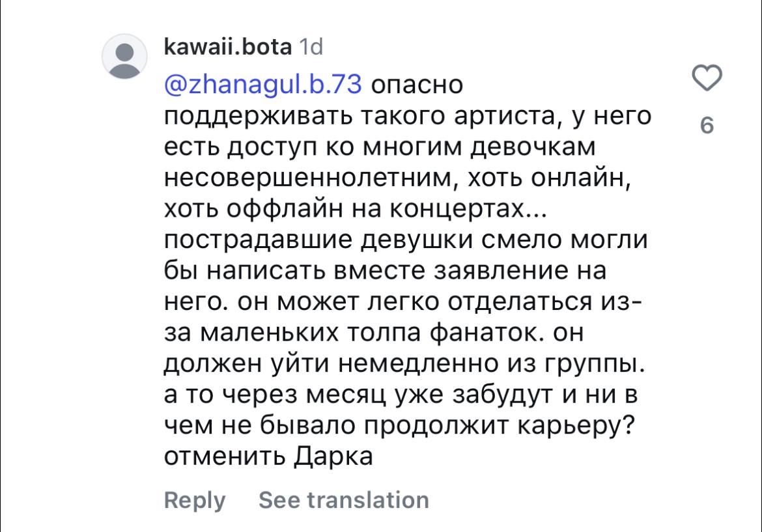This screenshot has height=532, width=762.
Task: Click the word "девочкам" in the comment
Action: pos(533,148)
